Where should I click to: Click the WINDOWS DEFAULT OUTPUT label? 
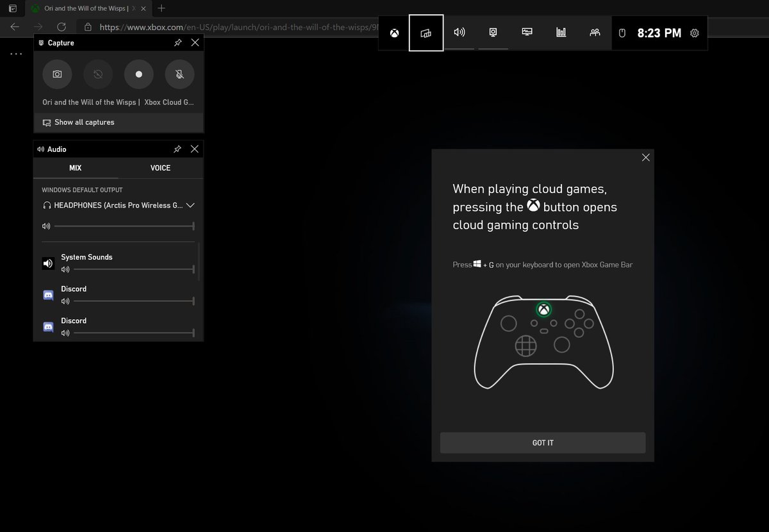tap(82, 190)
